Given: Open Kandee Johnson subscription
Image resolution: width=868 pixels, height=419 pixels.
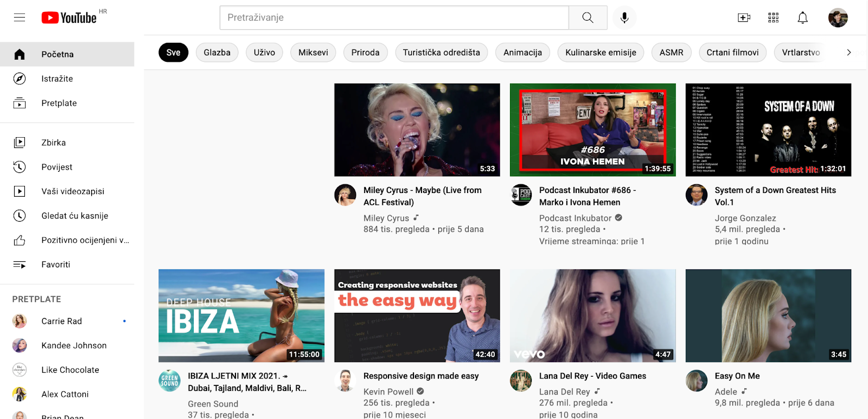Looking at the screenshot, I should point(67,345).
